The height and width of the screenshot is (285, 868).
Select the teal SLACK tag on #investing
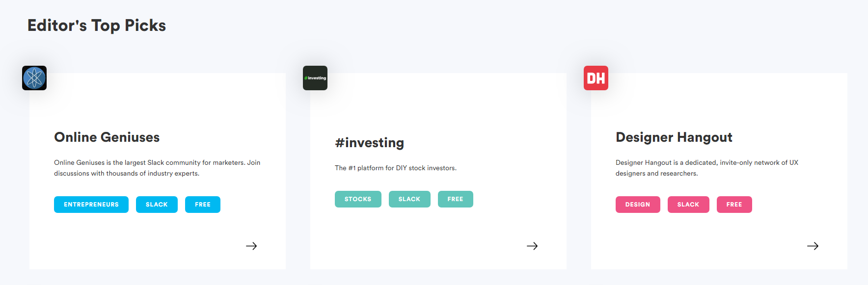(x=409, y=199)
